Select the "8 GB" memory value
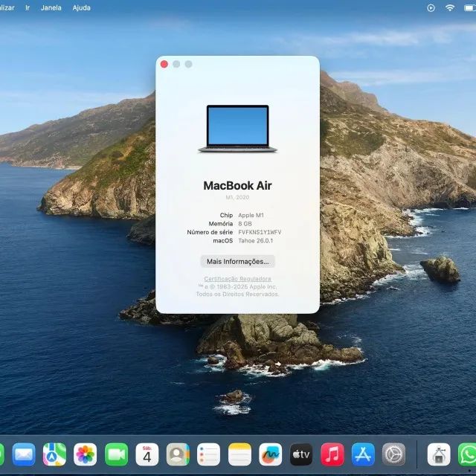This screenshot has height=476, width=476. point(245,224)
